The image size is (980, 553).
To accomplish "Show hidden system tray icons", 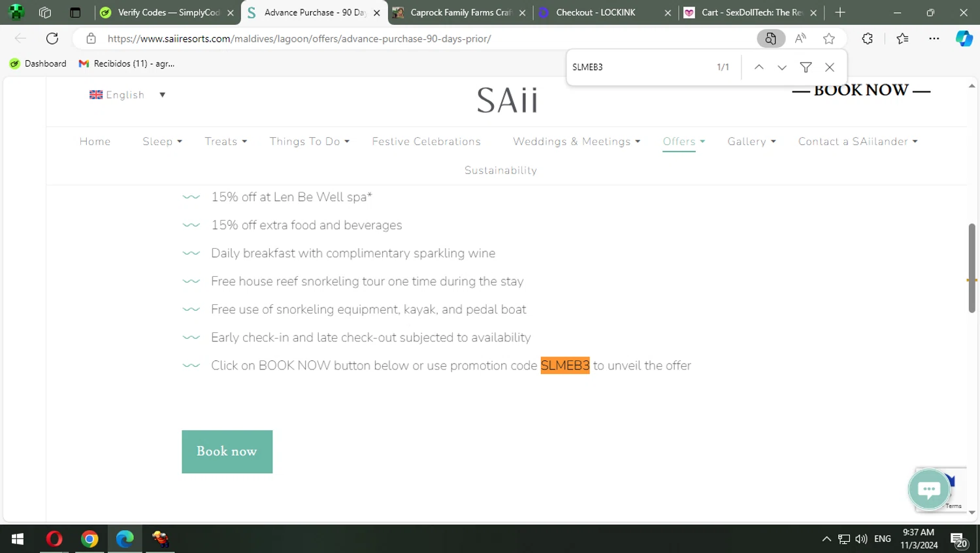I will tap(826, 539).
